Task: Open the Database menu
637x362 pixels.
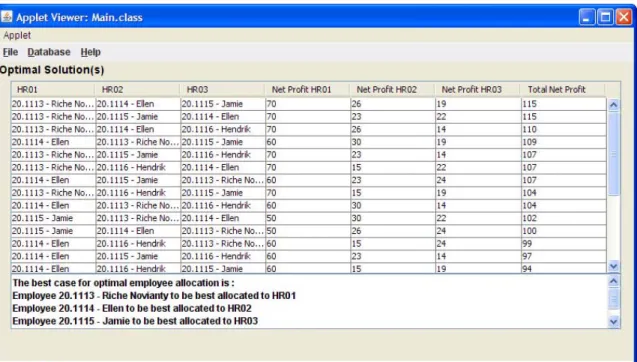Action: click(49, 52)
